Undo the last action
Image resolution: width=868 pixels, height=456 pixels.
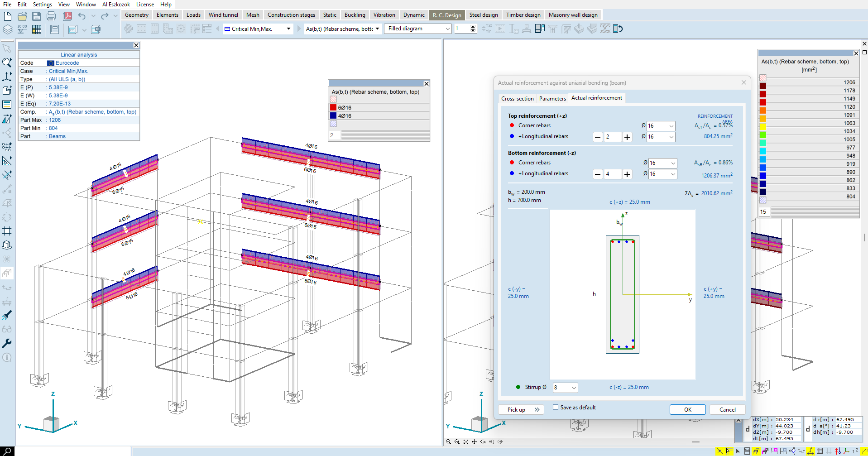tap(82, 16)
